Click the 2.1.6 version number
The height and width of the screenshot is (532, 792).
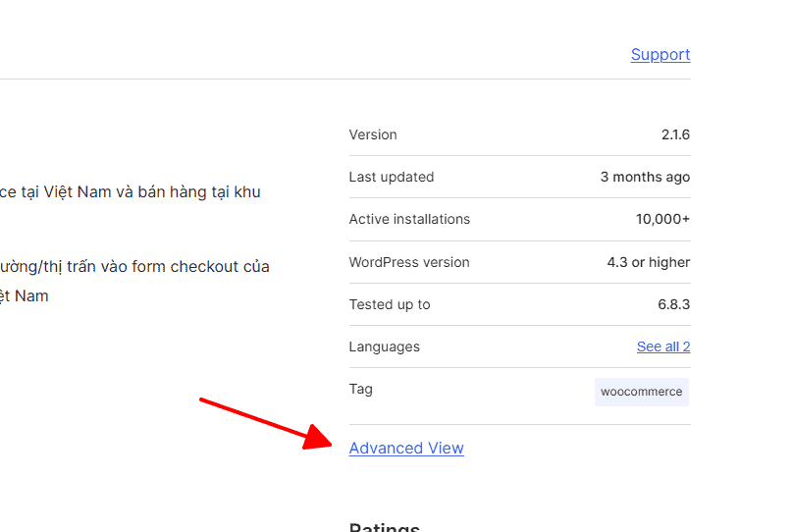pos(675,134)
